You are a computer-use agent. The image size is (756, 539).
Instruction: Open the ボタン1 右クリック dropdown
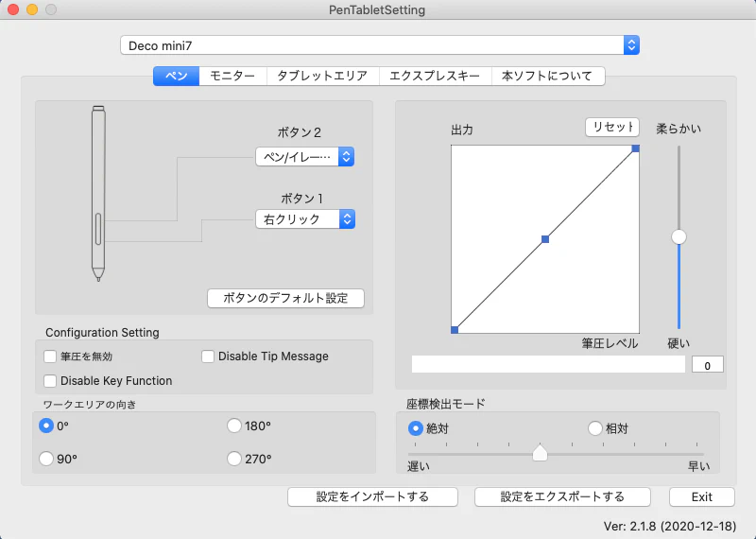304,219
